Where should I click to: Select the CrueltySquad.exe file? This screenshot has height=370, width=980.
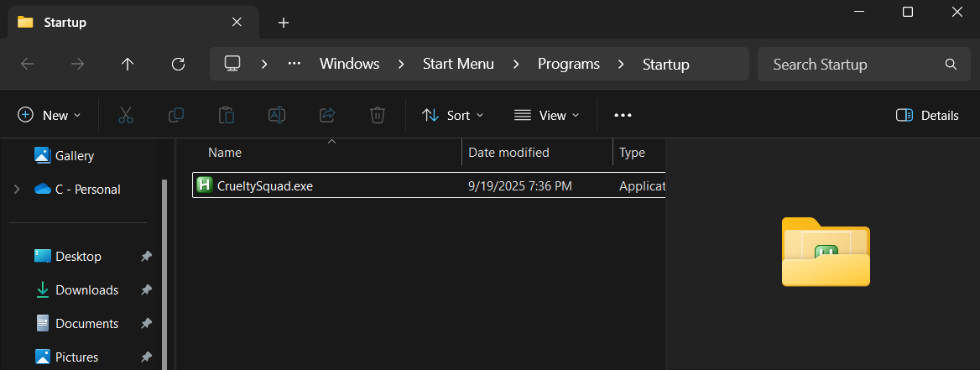coord(265,186)
